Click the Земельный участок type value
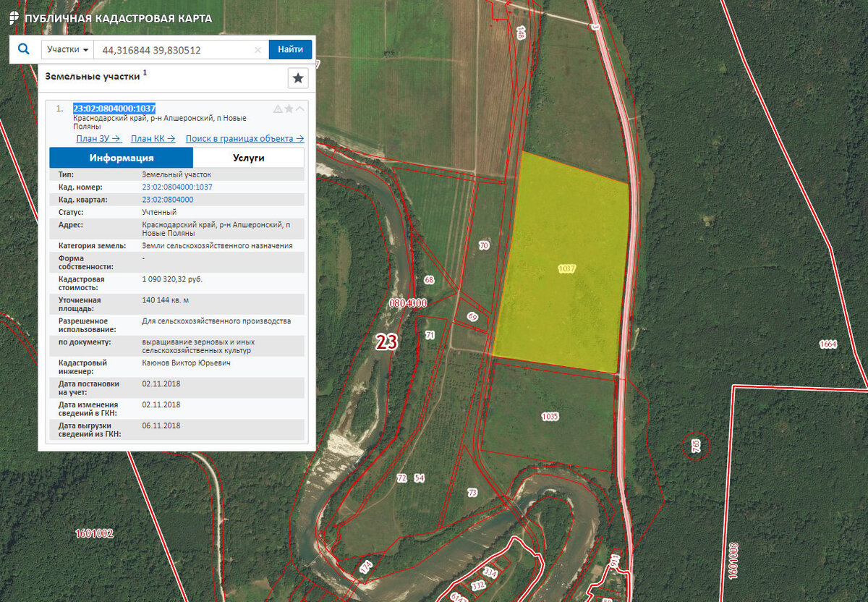The height and width of the screenshot is (602, 868). [176, 174]
